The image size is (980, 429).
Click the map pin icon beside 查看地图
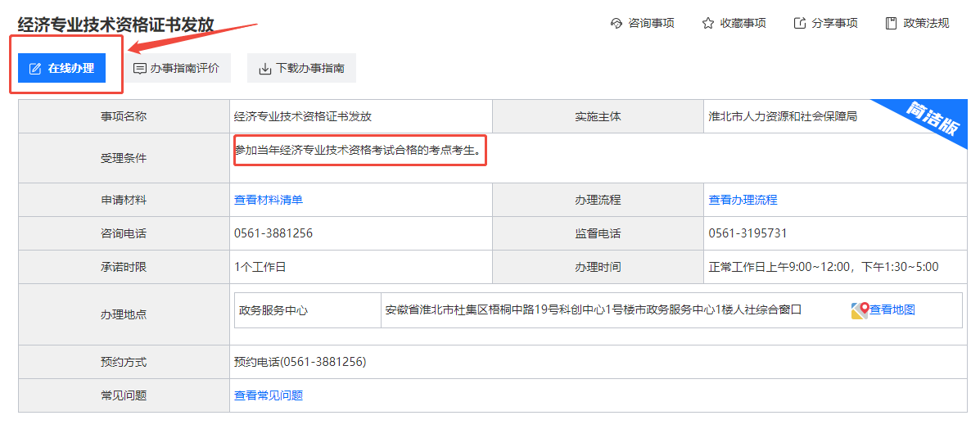(860, 310)
